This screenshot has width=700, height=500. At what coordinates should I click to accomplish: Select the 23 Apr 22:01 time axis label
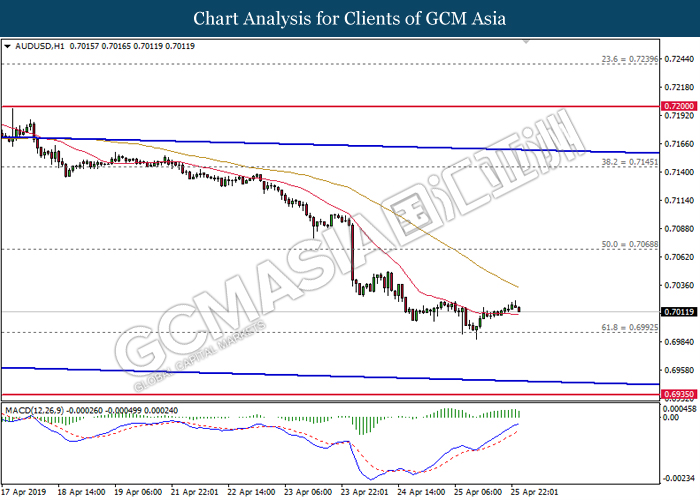(365, 492)
